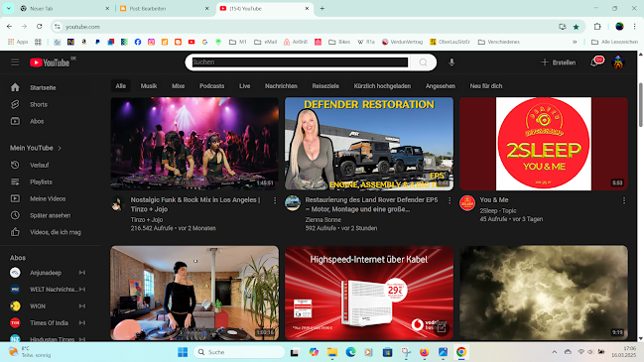The height and width of the screenshot is (362, 644).
Task: Open the YouTube hamburger guide menu
Action: coord(15,62)
